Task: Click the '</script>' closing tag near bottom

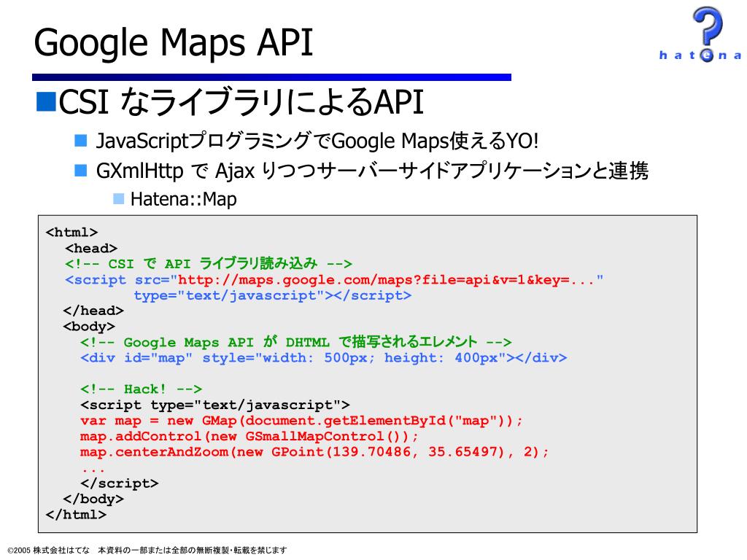Action: pyautogui.click(x=119, y=483)
